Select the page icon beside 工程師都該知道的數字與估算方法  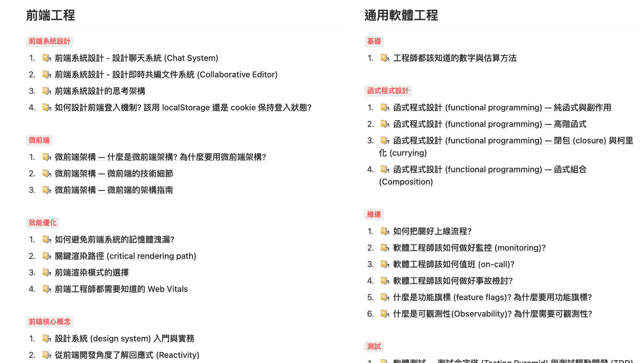click(384, 58)
